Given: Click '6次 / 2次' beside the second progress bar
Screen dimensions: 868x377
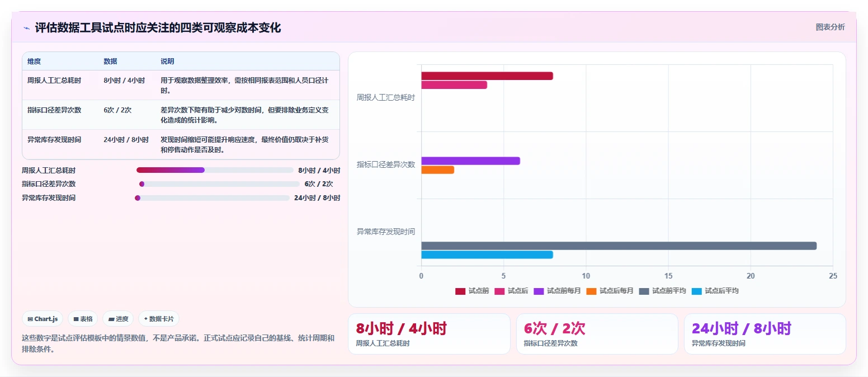Looking at the screenshot, I should 319,184.
